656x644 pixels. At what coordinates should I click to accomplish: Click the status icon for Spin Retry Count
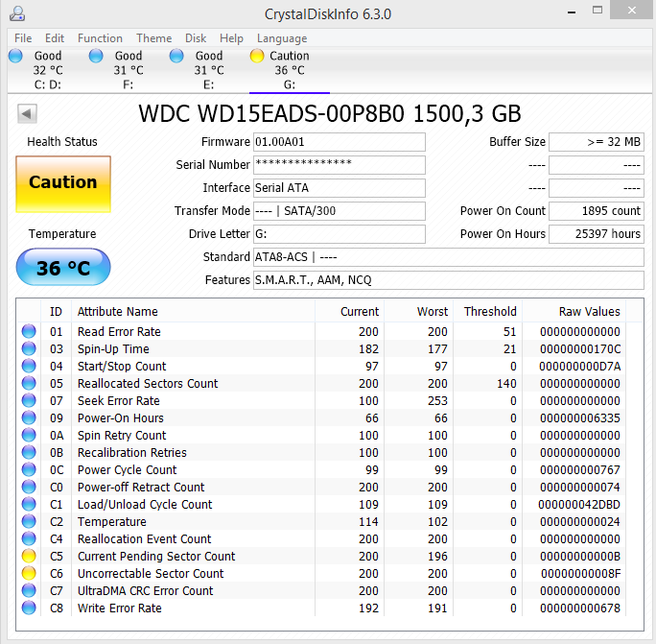[x=29, y=435]
